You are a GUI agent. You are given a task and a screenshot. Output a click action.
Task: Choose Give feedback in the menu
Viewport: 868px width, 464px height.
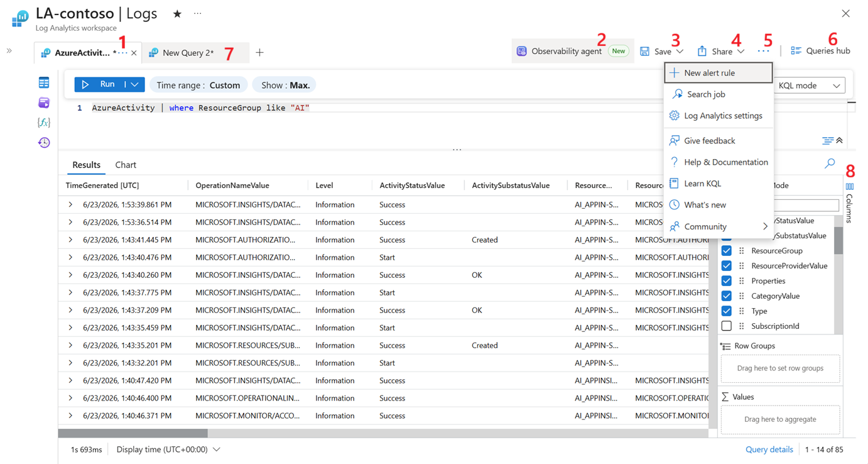click(719, 141)
